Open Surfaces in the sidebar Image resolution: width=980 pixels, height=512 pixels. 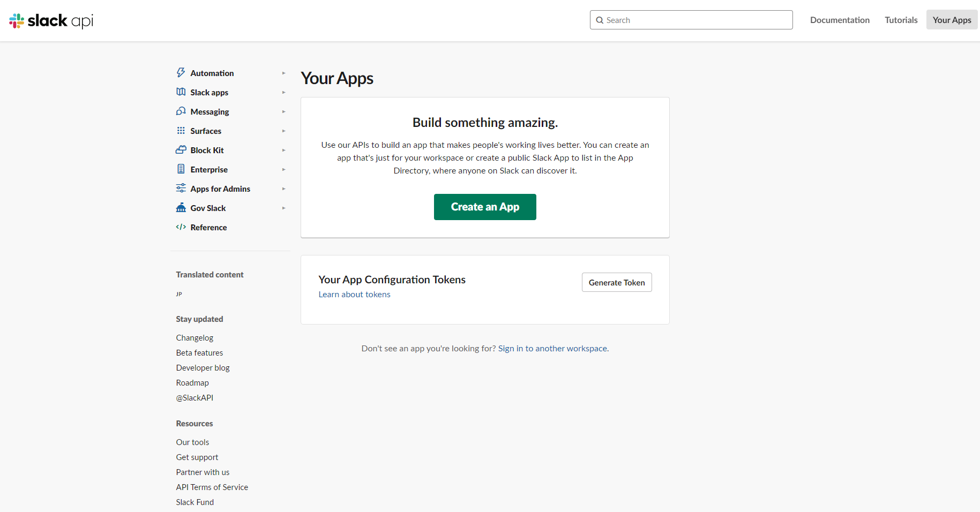[x=206, y=131]
